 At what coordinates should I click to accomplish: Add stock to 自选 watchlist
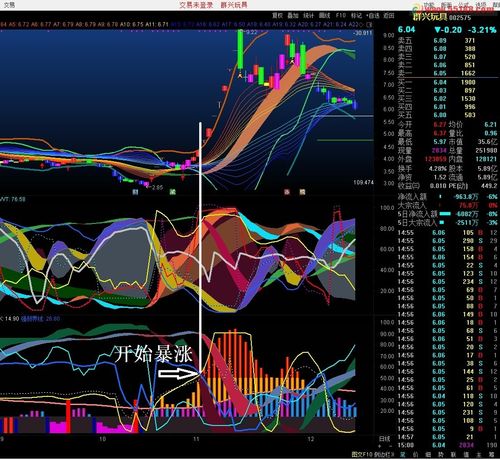click(x=373, y=15)
